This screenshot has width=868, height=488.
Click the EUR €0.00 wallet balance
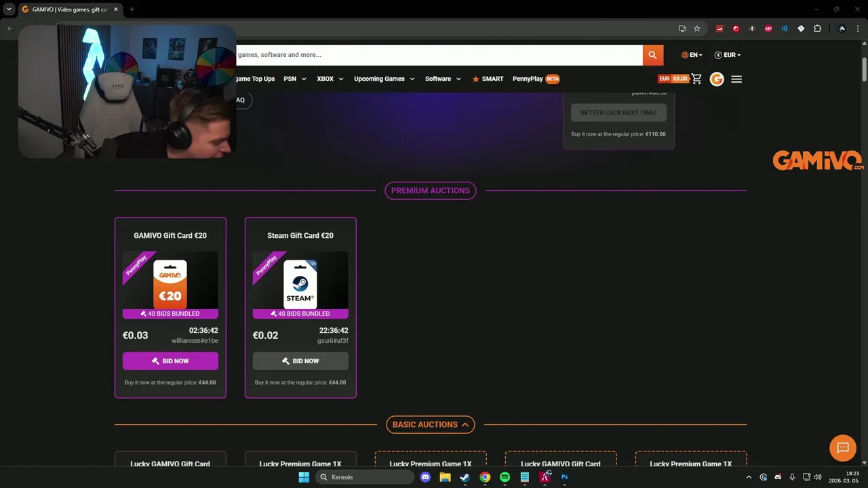[x=673, y=79]
